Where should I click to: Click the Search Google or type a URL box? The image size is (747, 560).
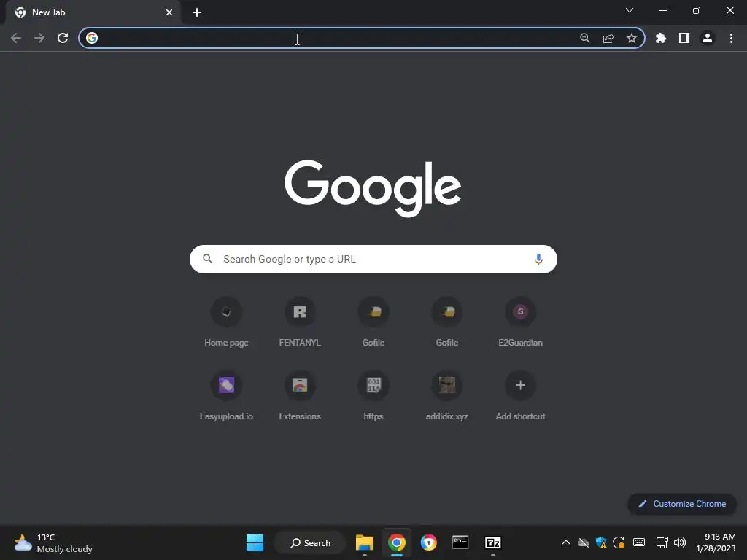pyautogui.click(x=373, y=259)
